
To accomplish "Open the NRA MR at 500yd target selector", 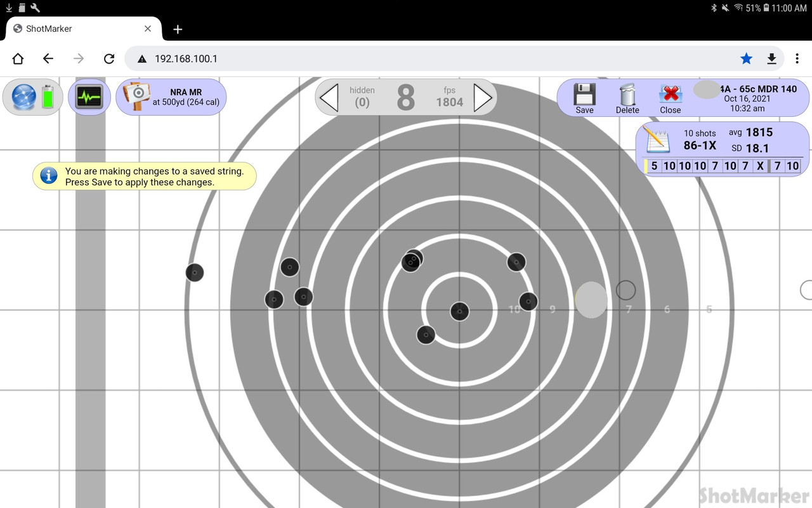I will [x=171, y=97].
